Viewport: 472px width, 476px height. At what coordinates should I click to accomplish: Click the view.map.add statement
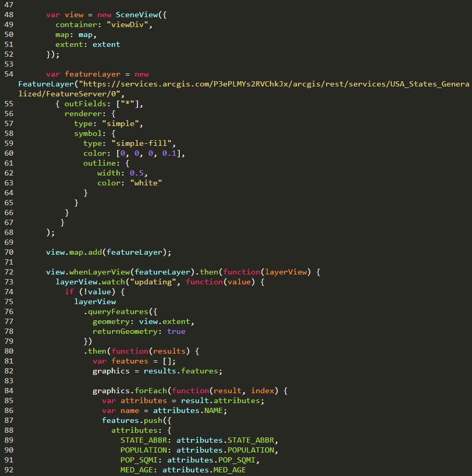[x=108, y=252]
